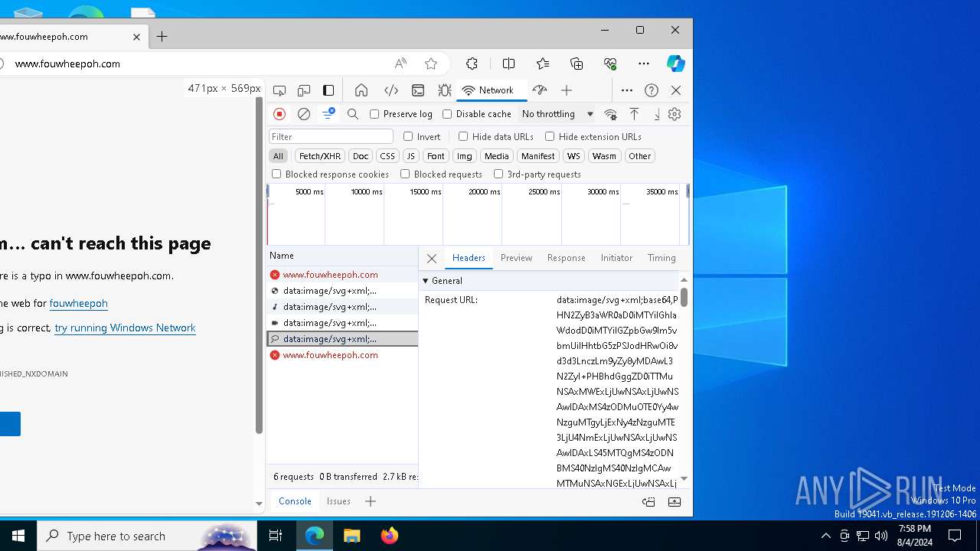The height and width of the screenshot is (551, 980).
Task: Check Hide data URLs
Action: tap(463, 136)
